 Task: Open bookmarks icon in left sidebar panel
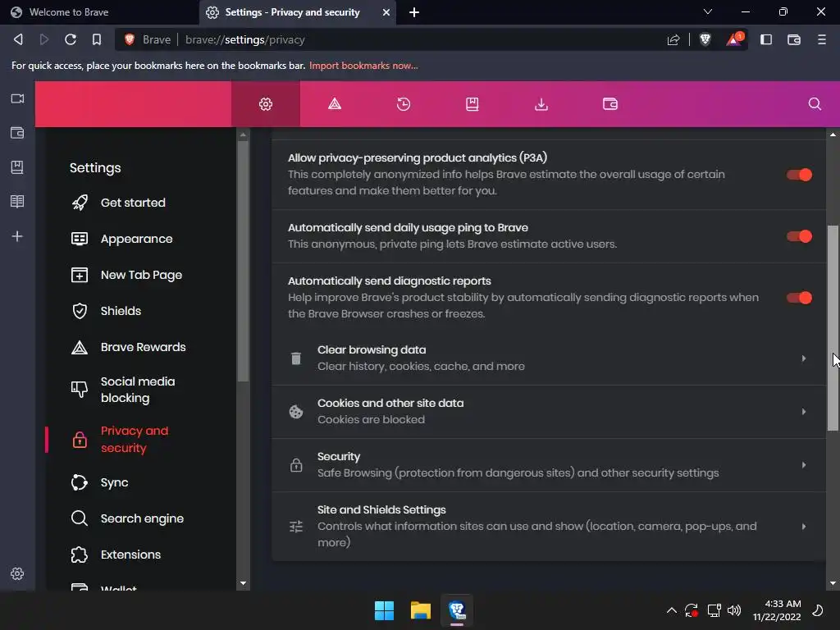(17, 167)
